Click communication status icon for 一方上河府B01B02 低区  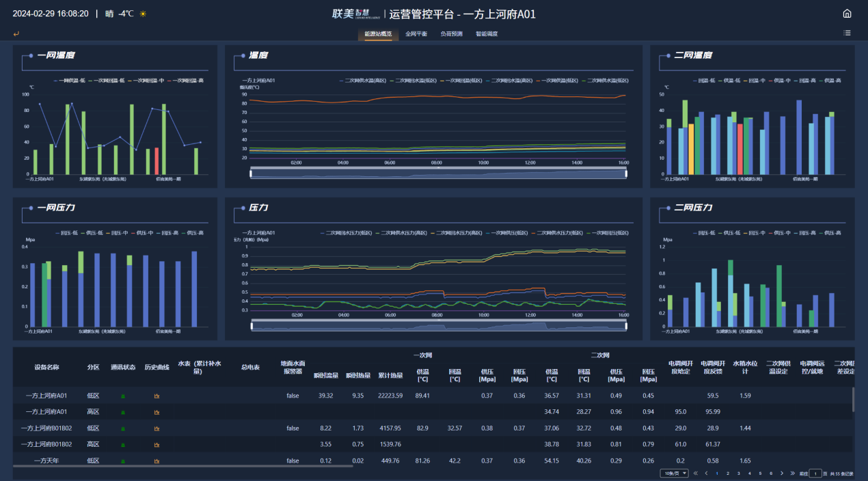tap(123, 428)
